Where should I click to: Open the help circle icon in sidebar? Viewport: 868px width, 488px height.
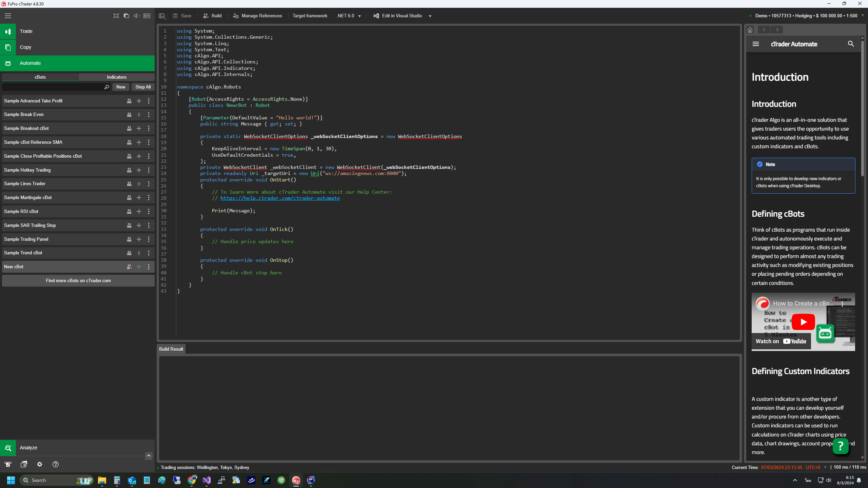56,465
